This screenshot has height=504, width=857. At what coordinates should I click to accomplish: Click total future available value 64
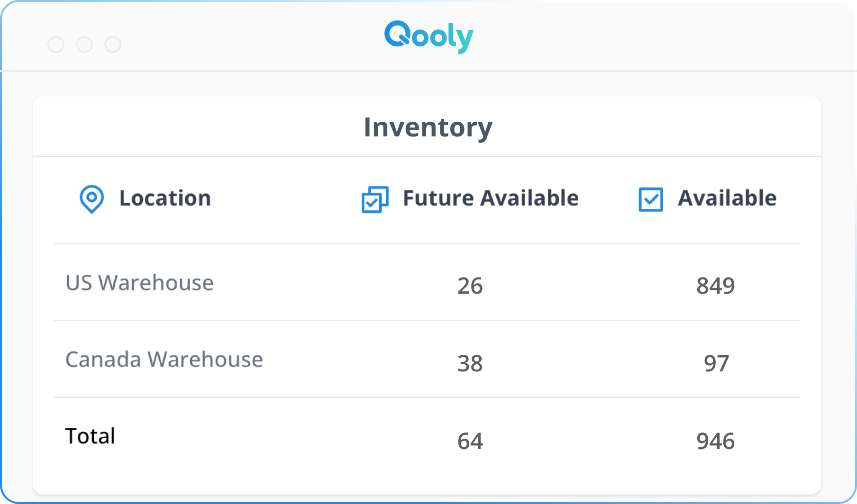tap(470, 441)
